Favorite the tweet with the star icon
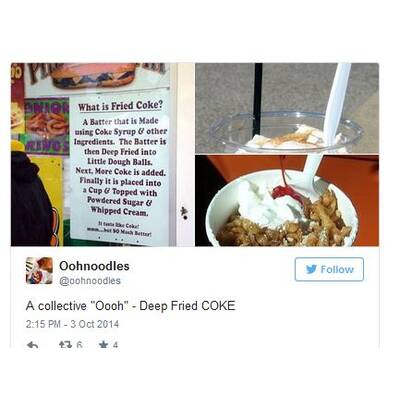Viewport: 400px width, 400px height. click(104, 344)
